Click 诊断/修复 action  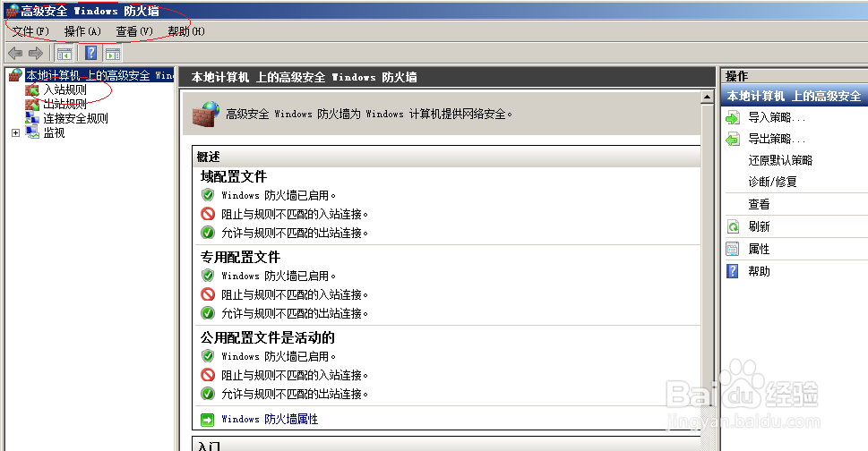772,182
